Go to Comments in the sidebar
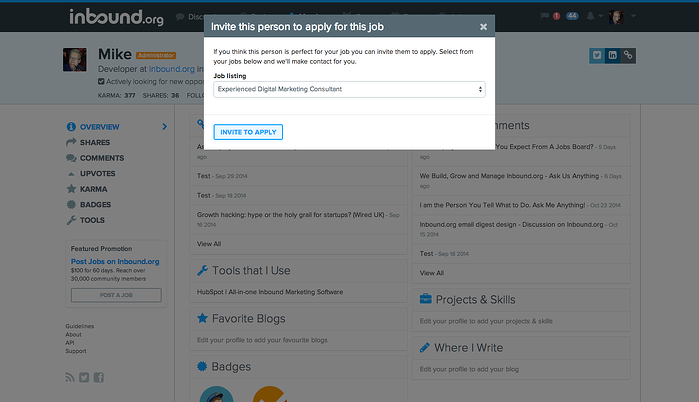 coord(101,158)
